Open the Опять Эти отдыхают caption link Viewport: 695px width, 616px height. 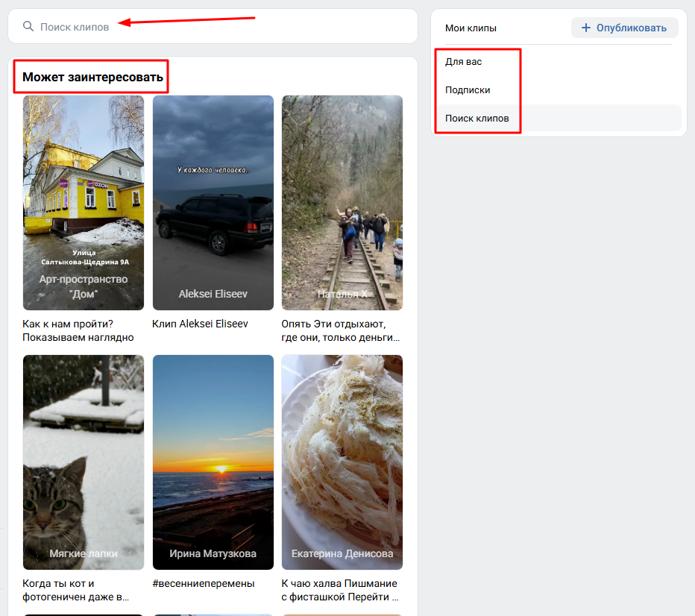pos(341,330)
